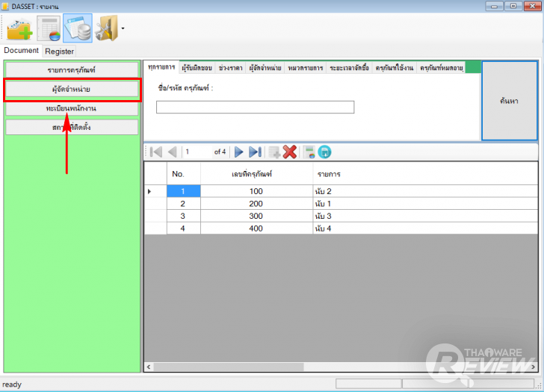This screenshot has height=392, width=544.
Task: Click horizontal scrollbar left arrow
Action: [x=149, y=367]
